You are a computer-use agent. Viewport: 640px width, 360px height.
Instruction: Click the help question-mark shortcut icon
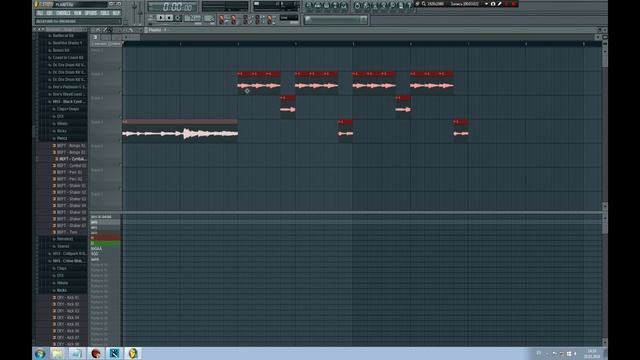[x=409, y=5]
